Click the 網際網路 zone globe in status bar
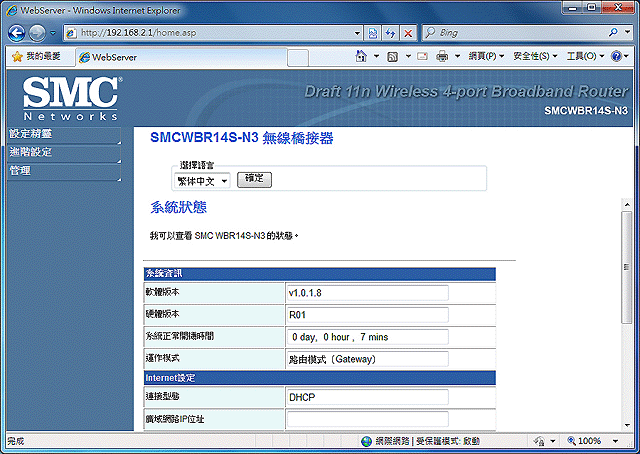The width and height of the screenshot is (640, 454). (x=367, y=441)
